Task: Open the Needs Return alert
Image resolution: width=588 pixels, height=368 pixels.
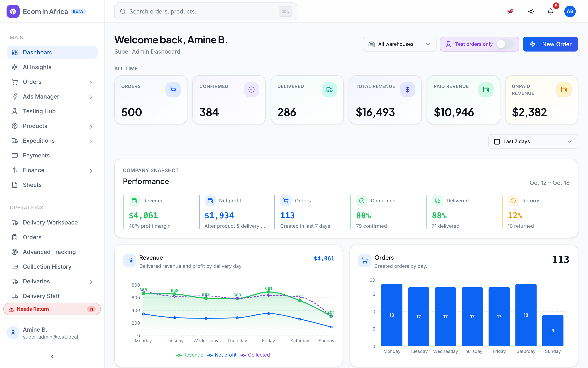Action: coord(52,309)
